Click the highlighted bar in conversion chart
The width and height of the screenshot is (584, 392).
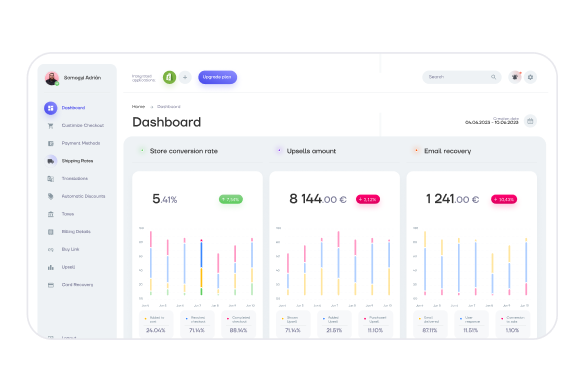pyautogui.click(x=201, y=267)
